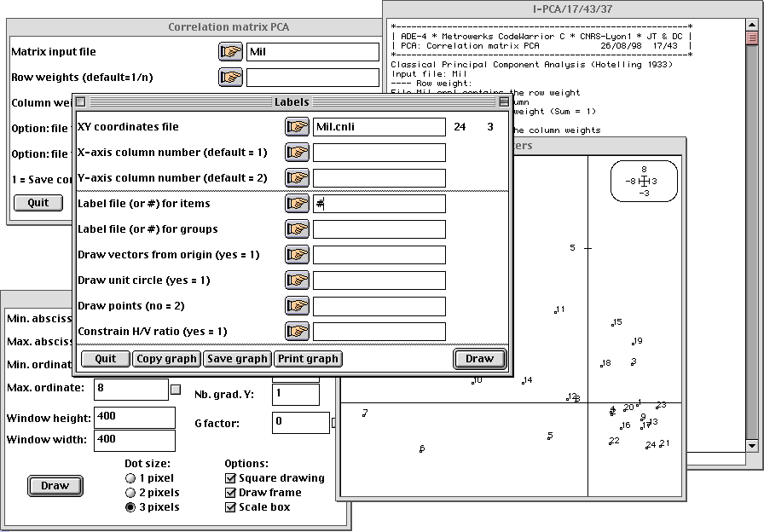The image size is (764, 532).
Task: Uncheck the Scale box option
Action: [230, 507]
